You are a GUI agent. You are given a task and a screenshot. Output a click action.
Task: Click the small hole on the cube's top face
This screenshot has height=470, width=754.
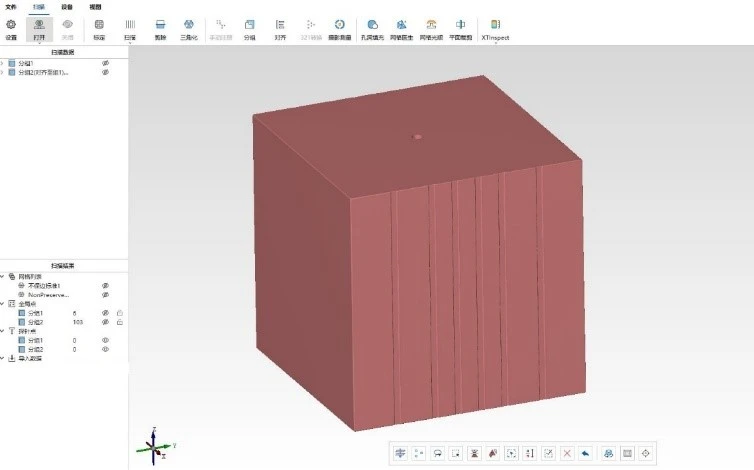pos(418,137)
